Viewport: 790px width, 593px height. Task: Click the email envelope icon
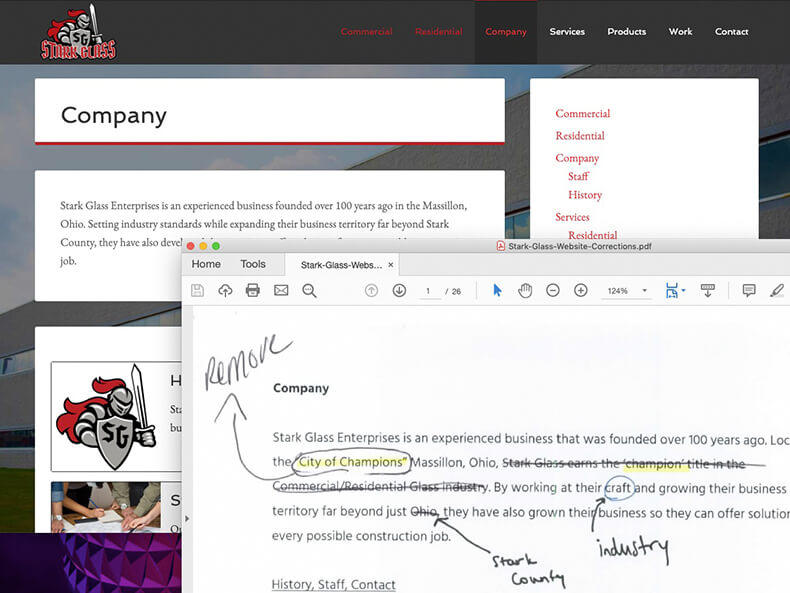click(281, 290)
